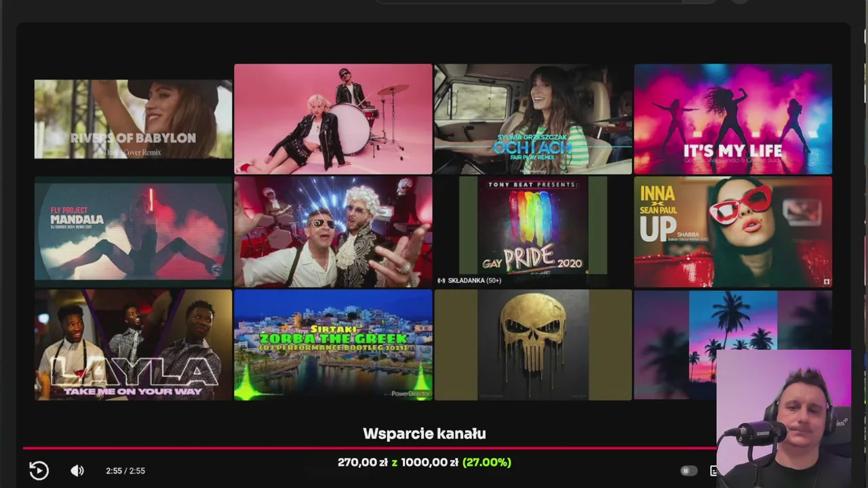
Task: Open the pink drummer duo suggested video
Action: (333, 119)
